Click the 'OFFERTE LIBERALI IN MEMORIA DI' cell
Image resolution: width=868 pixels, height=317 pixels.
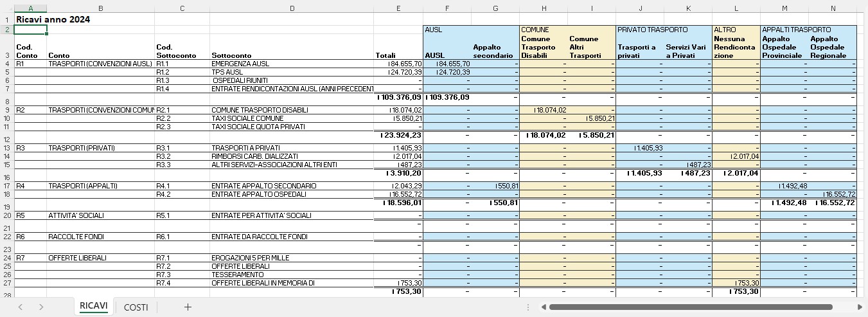(292, 283)
